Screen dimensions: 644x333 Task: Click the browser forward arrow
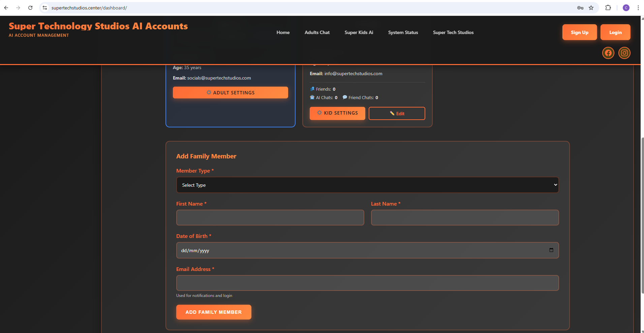point(18,8)
